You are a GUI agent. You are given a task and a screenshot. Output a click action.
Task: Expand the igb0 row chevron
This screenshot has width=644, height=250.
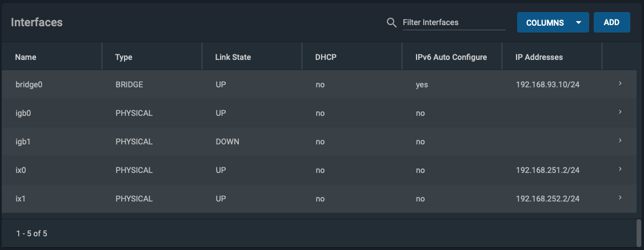[x=620, y=112]
